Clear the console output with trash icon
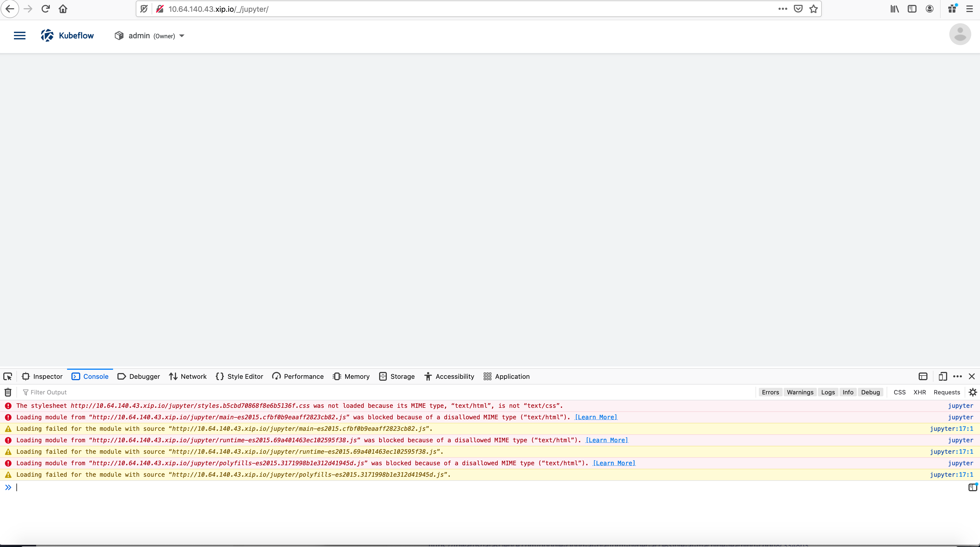This screenshot has width=980, height=547. [8, 392]
